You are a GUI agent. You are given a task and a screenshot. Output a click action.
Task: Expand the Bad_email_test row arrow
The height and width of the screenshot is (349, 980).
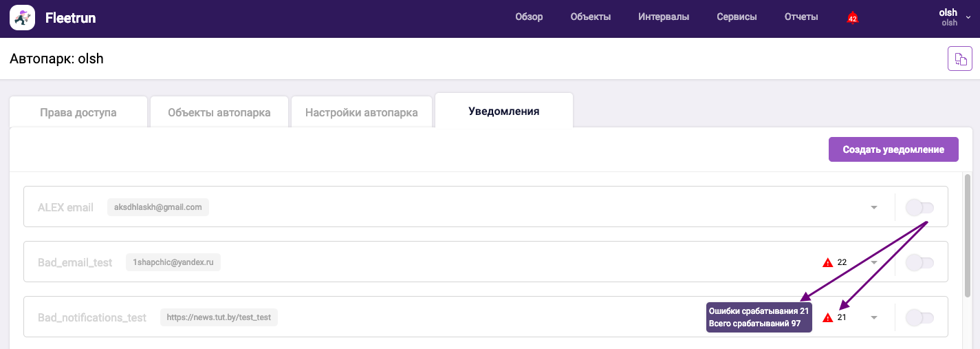(874, 262)
